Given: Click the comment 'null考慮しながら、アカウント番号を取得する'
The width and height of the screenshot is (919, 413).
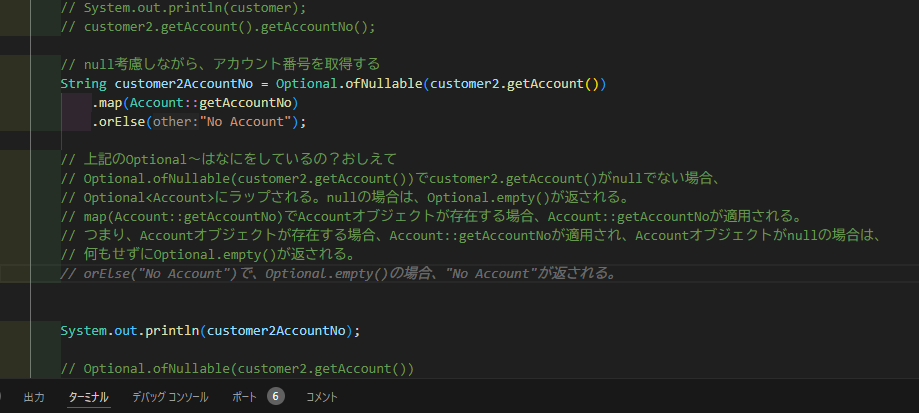Looking at the screenshot, I should click(232, 64).
